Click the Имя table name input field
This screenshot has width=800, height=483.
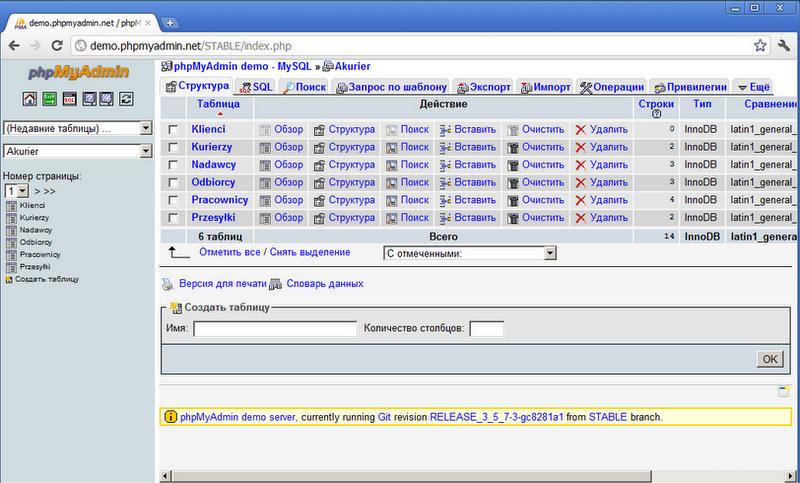275,328
